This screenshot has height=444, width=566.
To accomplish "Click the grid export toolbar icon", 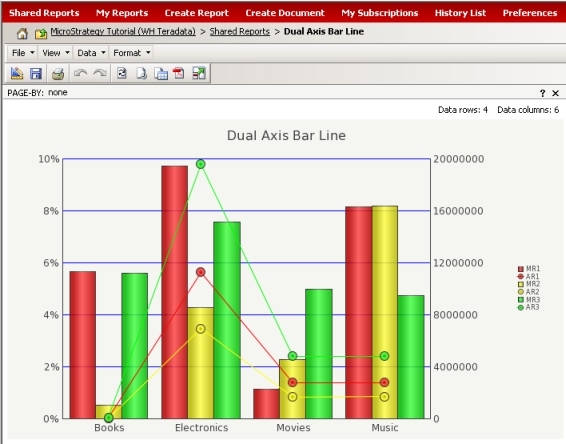I will 161,74.
